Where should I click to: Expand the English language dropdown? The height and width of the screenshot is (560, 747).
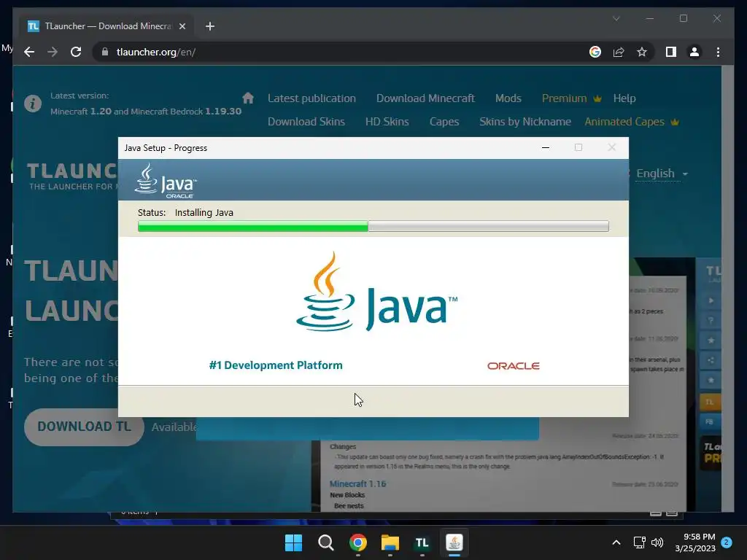(662, 174)
